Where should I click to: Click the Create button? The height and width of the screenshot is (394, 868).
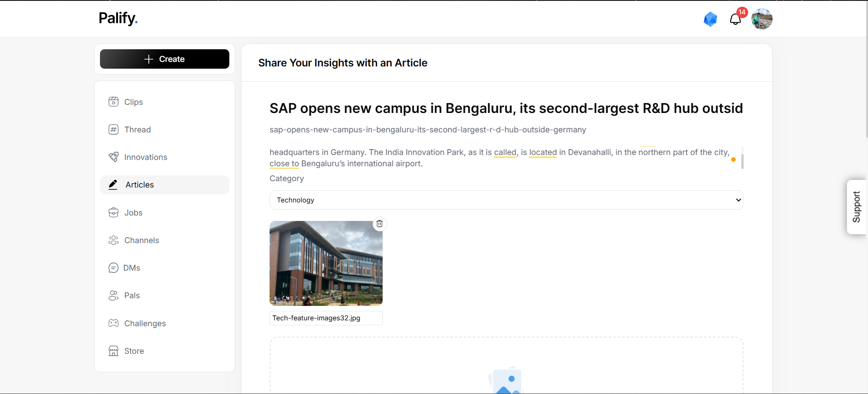pos(165,59)
